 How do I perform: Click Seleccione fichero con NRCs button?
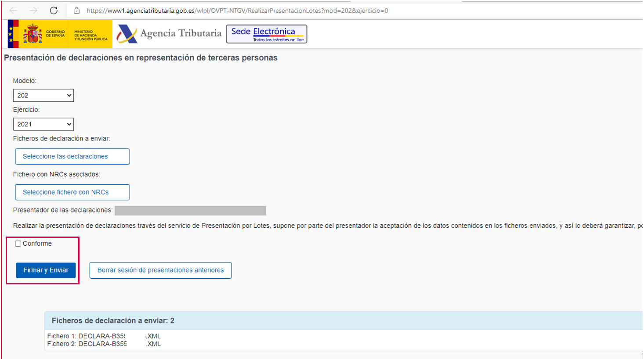[x=72, y=192]
